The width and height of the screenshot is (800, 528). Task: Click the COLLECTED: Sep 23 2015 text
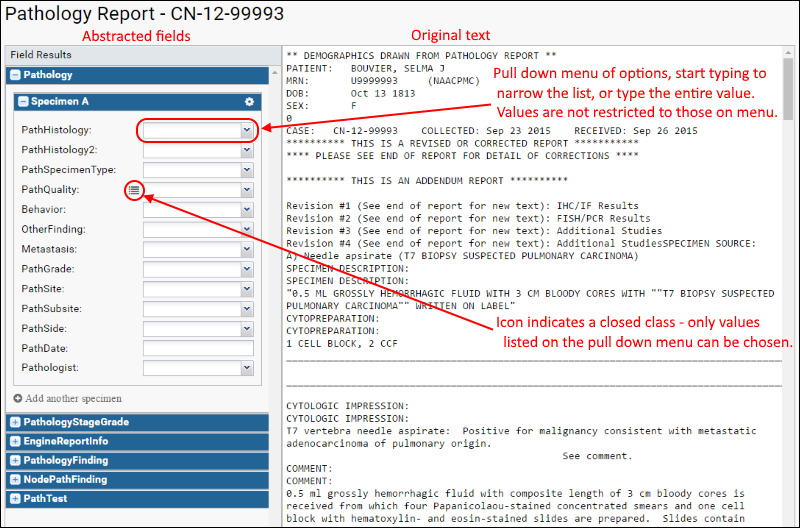pos(486,131)
